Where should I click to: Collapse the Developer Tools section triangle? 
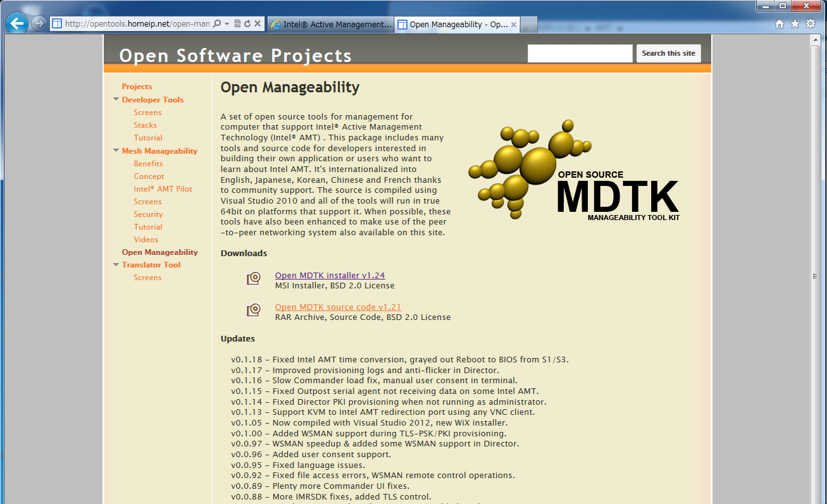[x=116, y=99]
